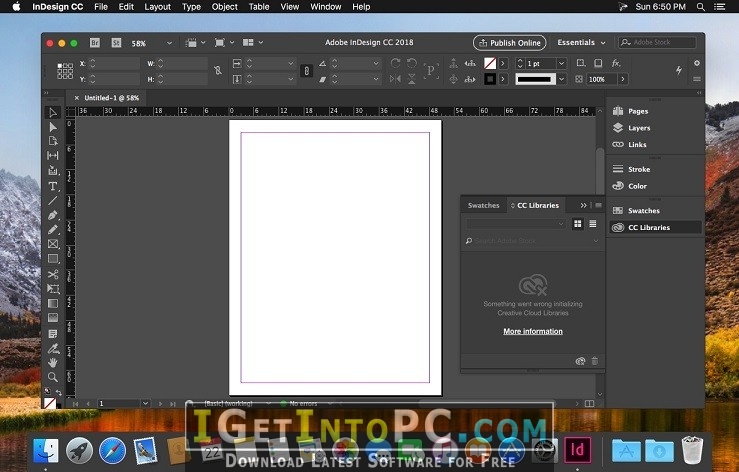This screenshot has height=472, width=739.
Task: Click the Publish Online button
Action: [x=509, y=43]
